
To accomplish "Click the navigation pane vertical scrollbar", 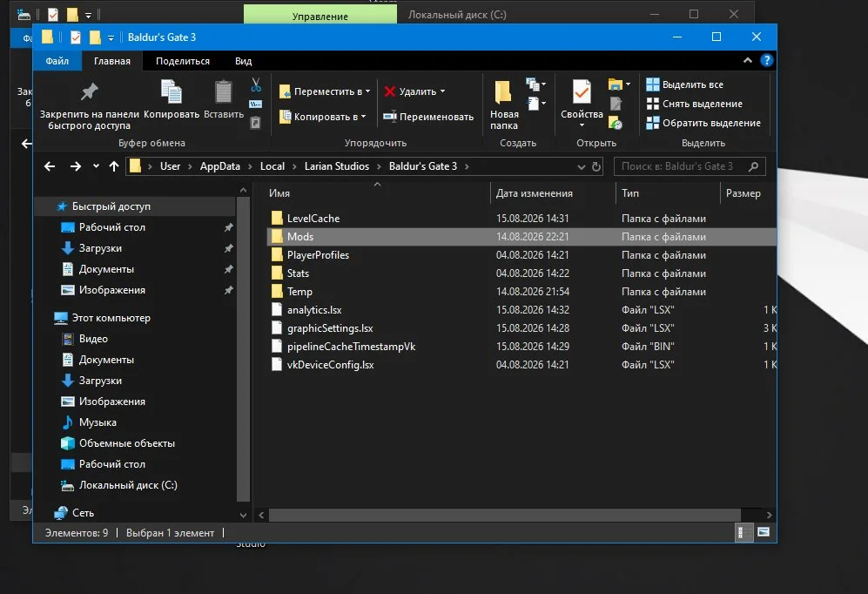I will click(x=243, y=348).
